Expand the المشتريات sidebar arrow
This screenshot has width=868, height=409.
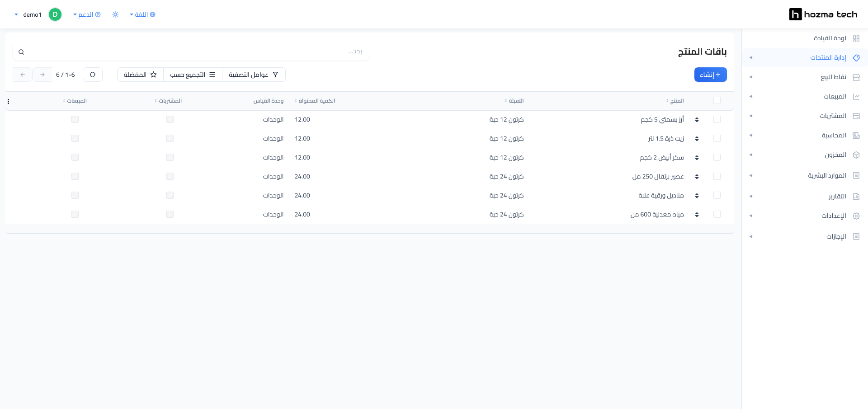(x=750, y=116)
